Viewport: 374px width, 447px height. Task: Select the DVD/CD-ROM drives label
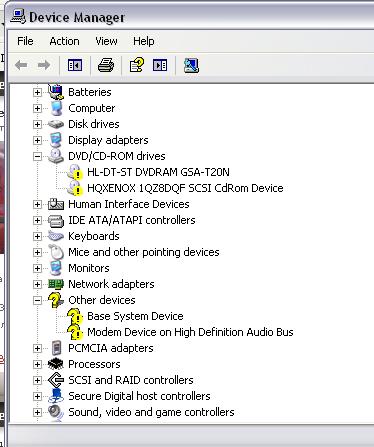tap(117, 156)
